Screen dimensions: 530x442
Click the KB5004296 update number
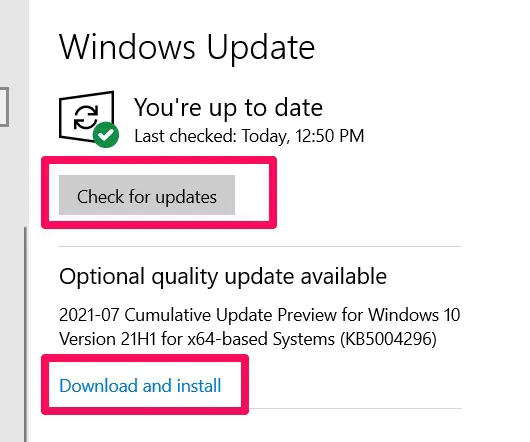click(388, 339)
